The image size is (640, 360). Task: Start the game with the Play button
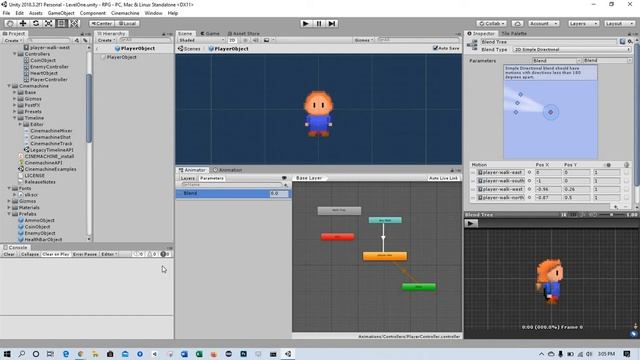coord(305,24)
